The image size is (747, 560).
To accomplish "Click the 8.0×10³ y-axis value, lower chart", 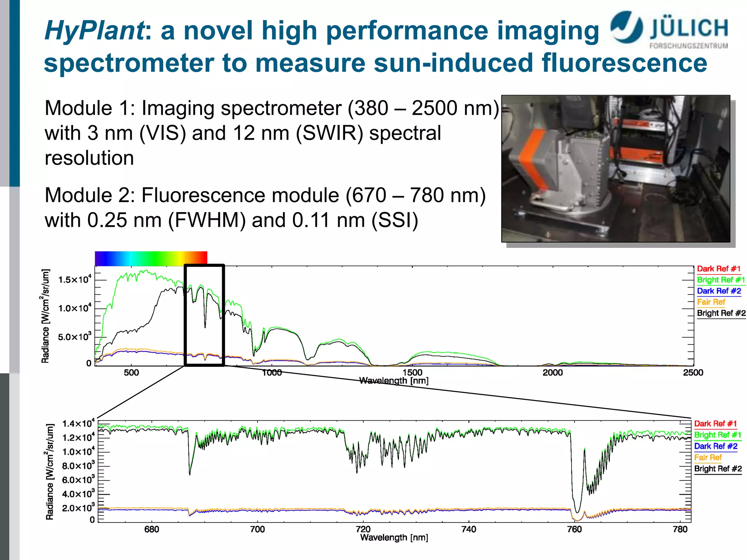I will (x=78, y=466).
